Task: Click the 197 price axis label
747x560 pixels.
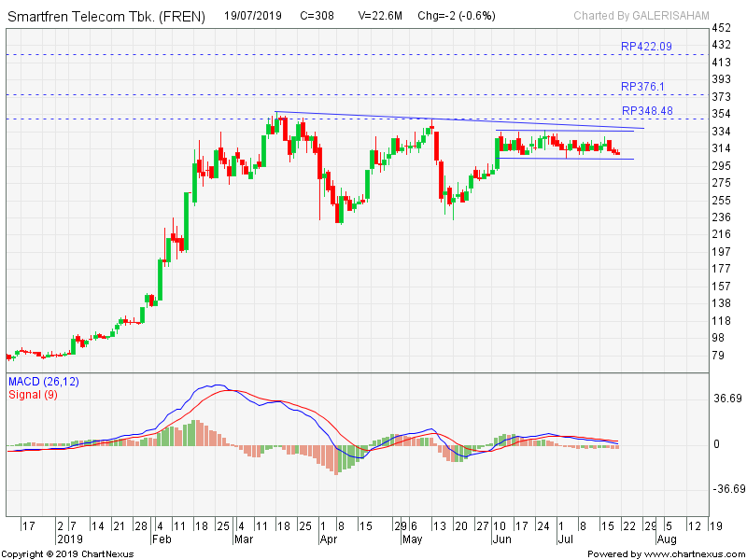Action: (721, 251)
